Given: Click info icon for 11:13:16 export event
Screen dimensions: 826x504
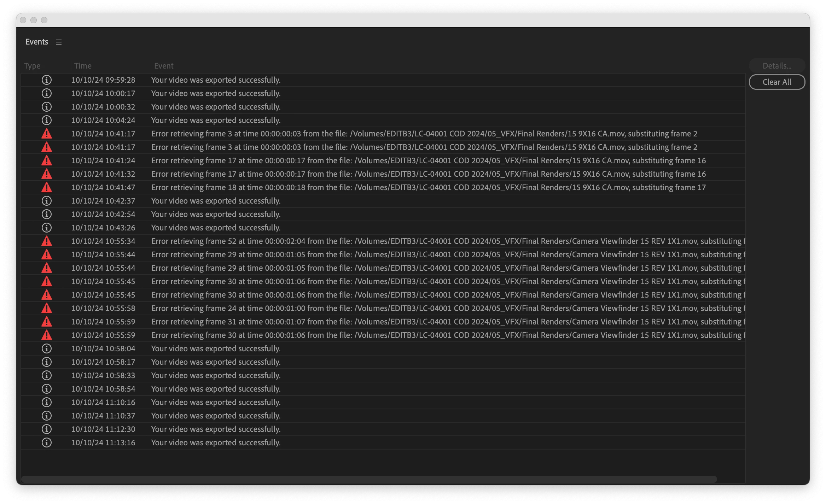Looking at the screenshot, I should pos(46,443).
